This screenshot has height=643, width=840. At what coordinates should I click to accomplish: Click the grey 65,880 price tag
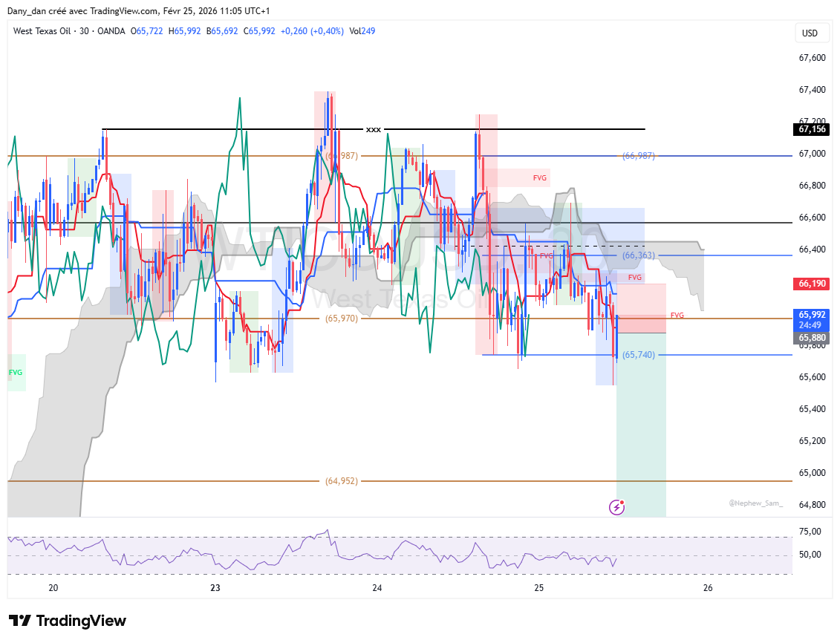click(812, 338)
